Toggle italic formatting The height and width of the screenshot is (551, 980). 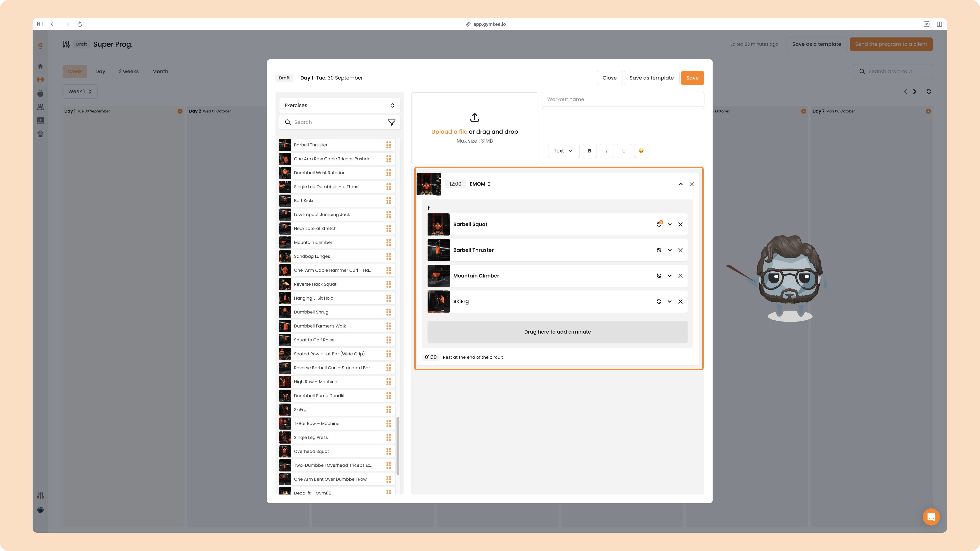[x=606, y=151]
